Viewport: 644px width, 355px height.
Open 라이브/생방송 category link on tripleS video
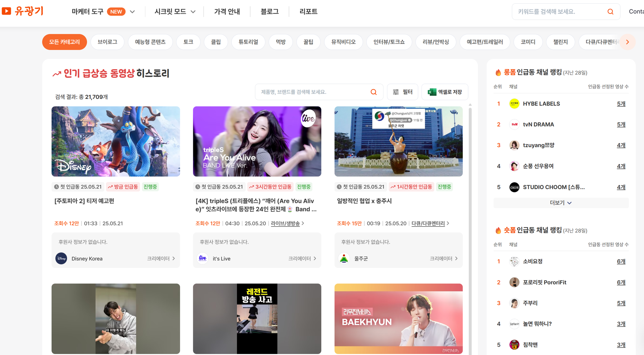pos(287,223)
